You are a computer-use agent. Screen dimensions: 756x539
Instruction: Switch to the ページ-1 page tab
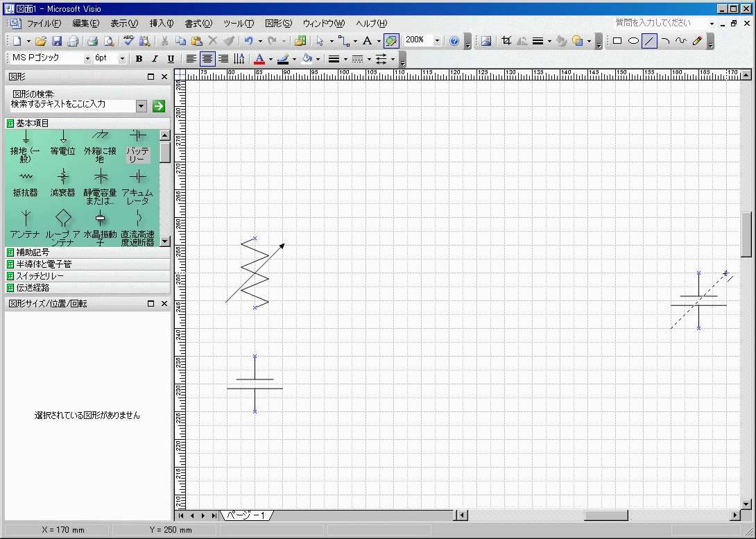[246, 515]
